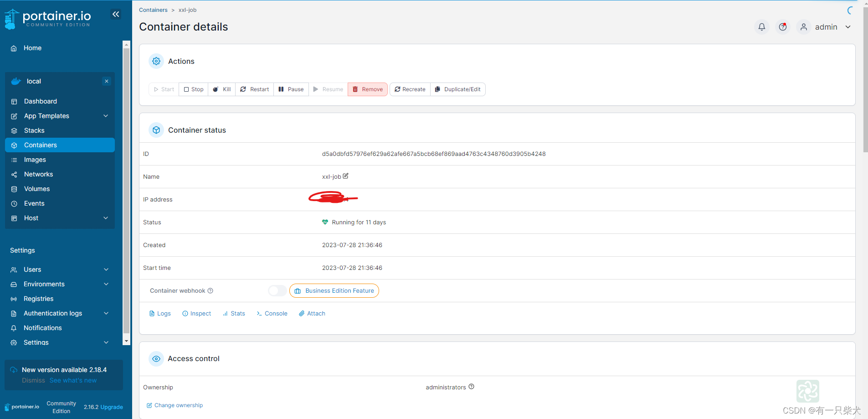Click the Upgrade link
The width and height of the screenshot is (868, 419).
click(112, 407)
